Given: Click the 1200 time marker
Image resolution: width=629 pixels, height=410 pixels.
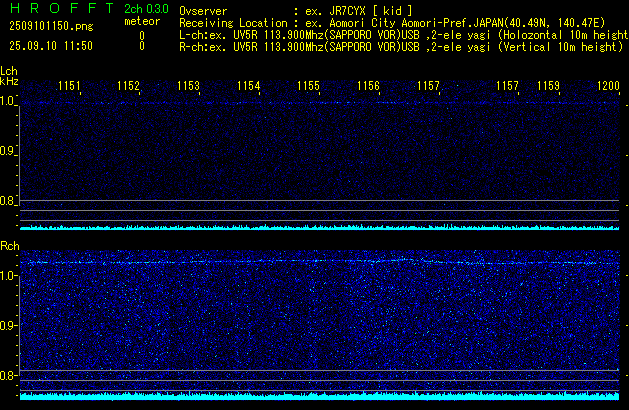Looking at the screenshot, I should tap(608, 86).
